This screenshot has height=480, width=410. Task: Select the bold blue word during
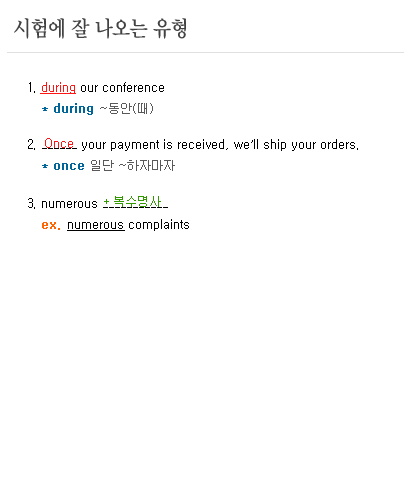(x=74, y=109)
